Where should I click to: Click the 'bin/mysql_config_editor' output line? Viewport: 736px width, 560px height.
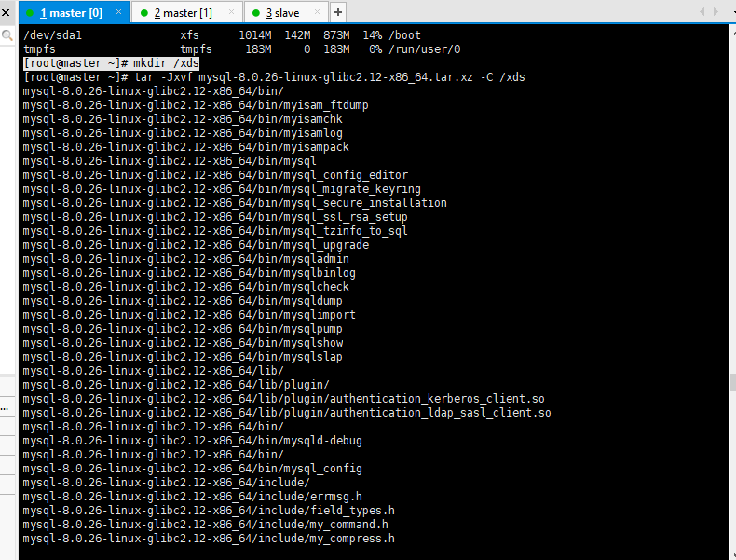click(x=215, y=175)
